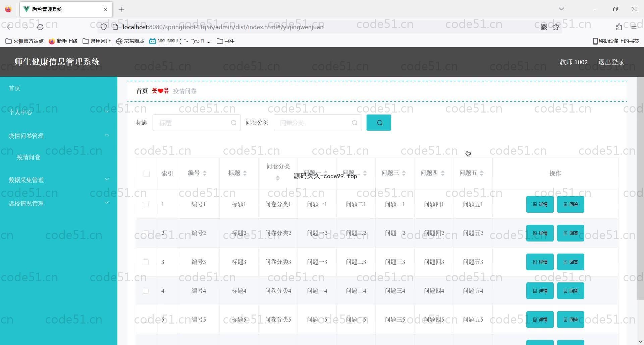Image resolution: width=644 pixels, height=345 pixels.
Task: Open the 书生 bookmark folder
Action: [x=226, y=41]
